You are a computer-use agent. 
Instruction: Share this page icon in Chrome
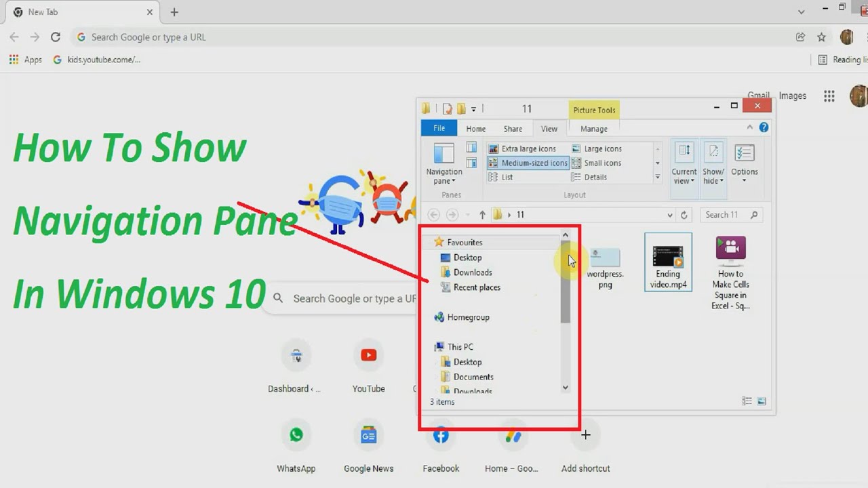pos(801,37)
